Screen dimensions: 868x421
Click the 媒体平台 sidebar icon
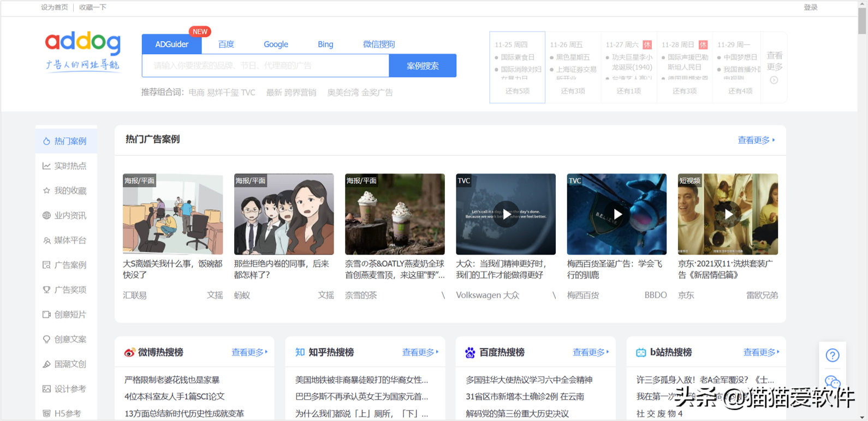[46, 240]
